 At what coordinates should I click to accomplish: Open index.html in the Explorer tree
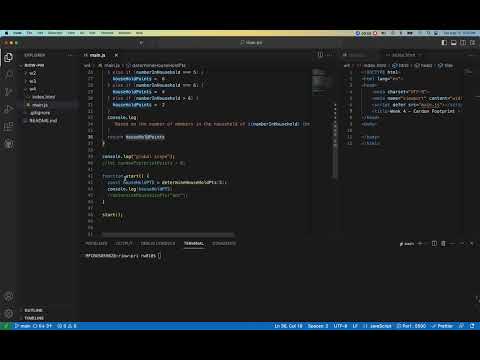44,97
